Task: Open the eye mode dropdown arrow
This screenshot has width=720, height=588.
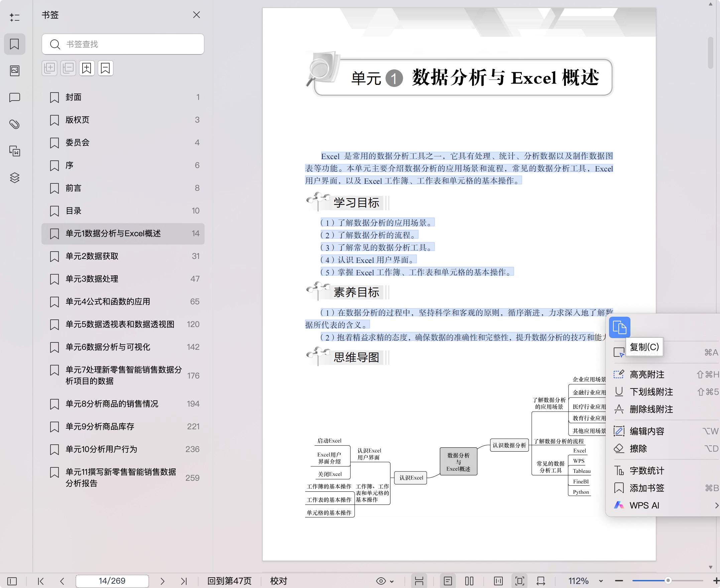Action: pos(392,582)
